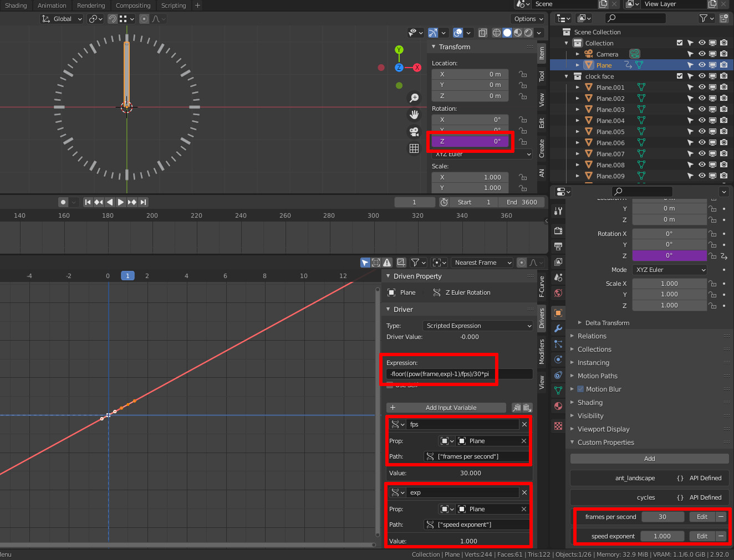734x560 pixels.
Task: Open the Modifier properties wrench icon
Action: pos(558,328)
